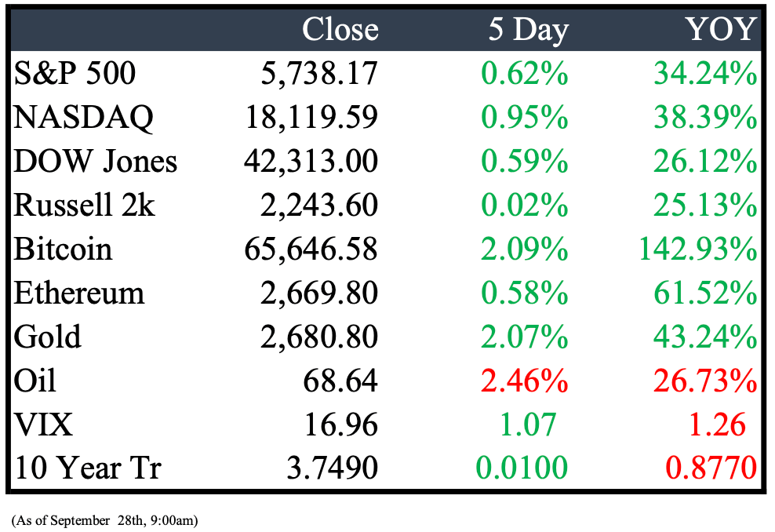Click the NASDAQ close value 18,119.59
775x532 pixels.
click(311, 118)
